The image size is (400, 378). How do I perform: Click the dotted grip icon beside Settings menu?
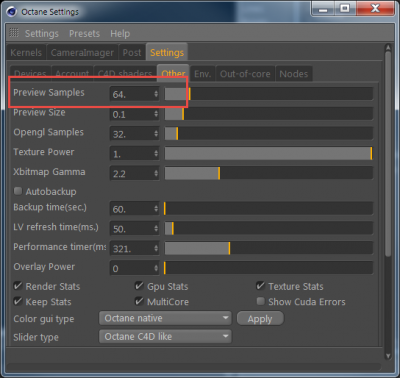tap(14, 33)
